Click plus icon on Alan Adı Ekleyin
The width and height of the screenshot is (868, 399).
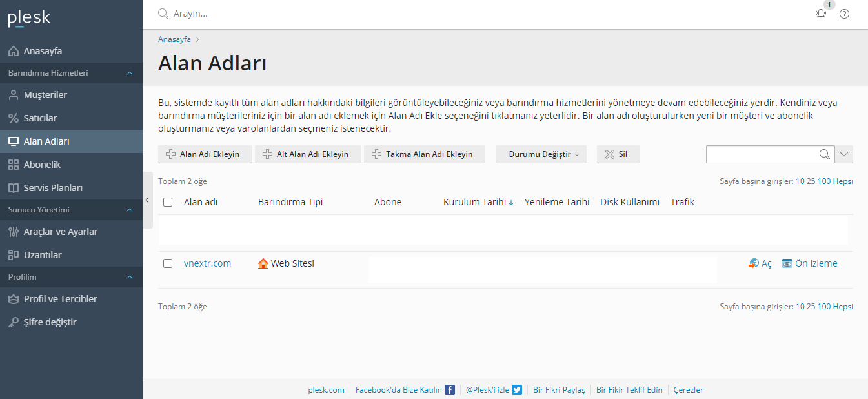tap(170, 154)
